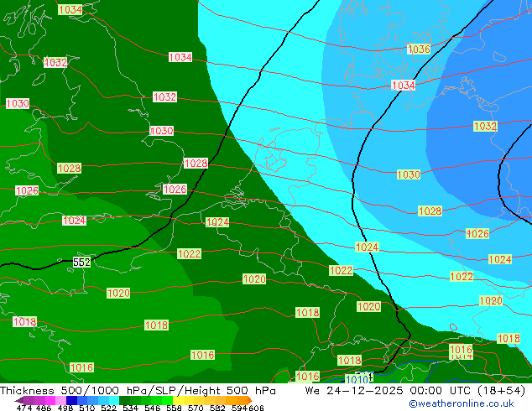Click the cyan legend swatch before 534
Screen dimensions: 532x411
tap(114, 400)
